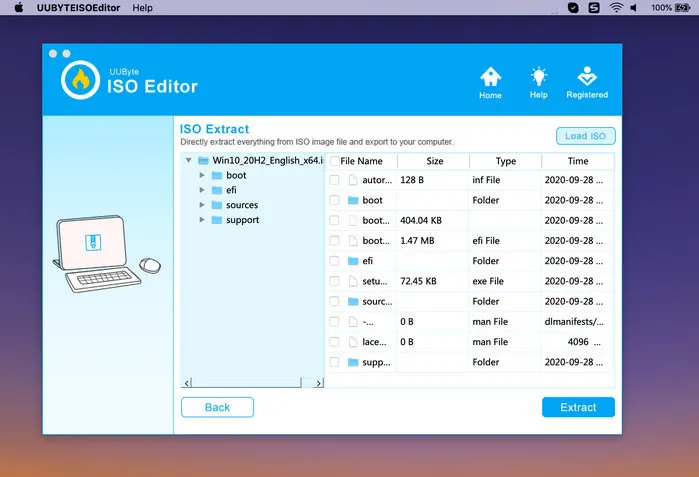The width and height of the screenshot is (699, 477).
Task: Sort by the Type column header
Action: (506, 161)
